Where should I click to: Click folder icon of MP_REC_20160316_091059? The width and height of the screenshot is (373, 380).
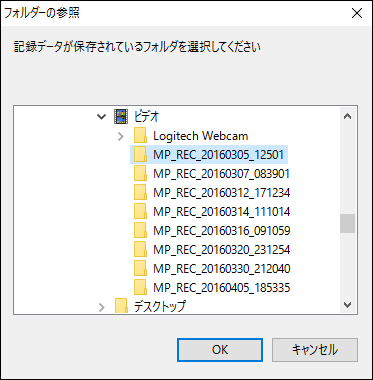(x=140, y=230)
